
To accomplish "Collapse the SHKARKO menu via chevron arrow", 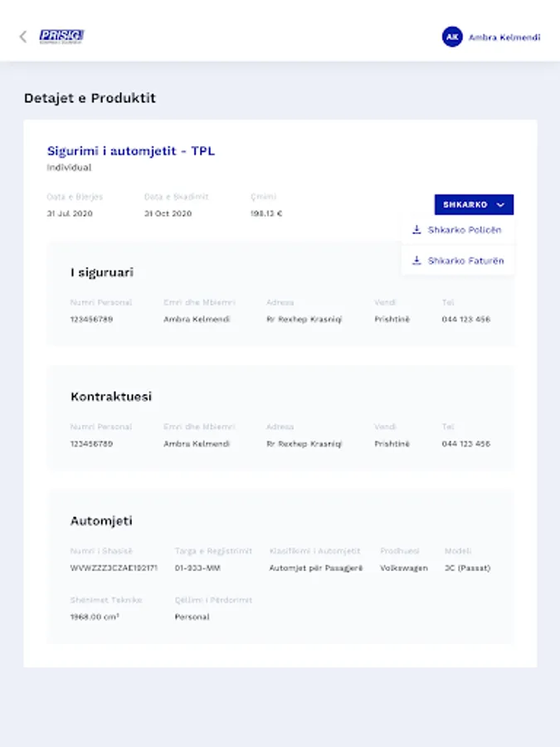I will [500, 204].
